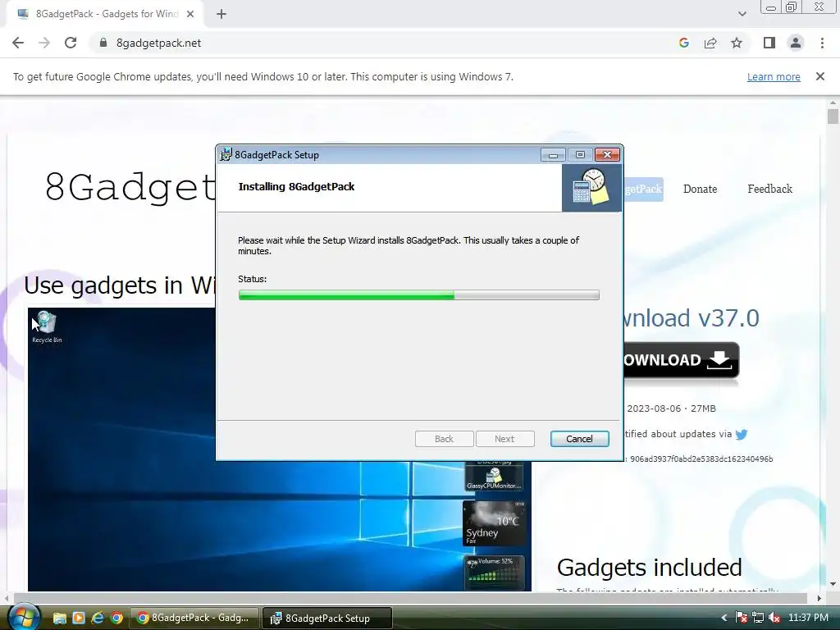Click the 11:37 PM clock

pyautogui.click(x=808, y=619)
